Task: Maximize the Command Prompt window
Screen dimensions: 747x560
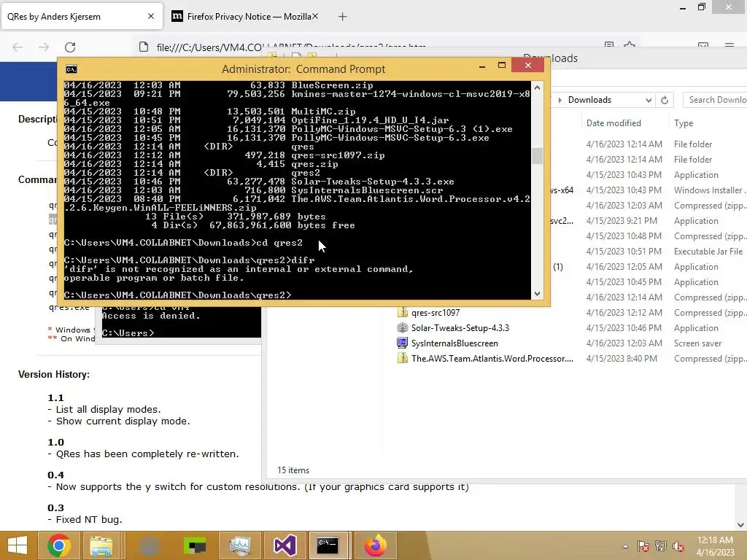Action: tap(502, 65)
